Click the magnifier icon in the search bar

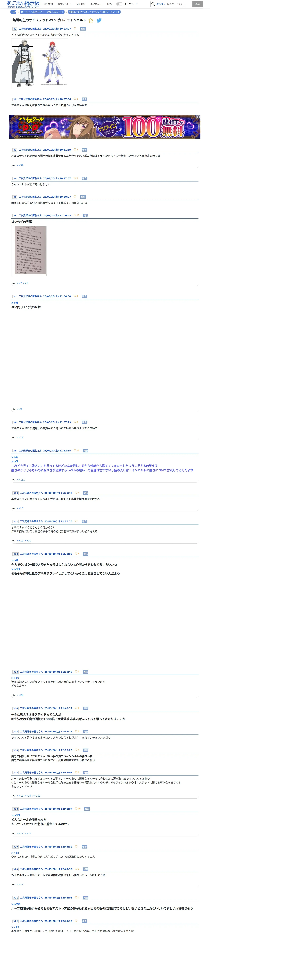click(153, 4)
